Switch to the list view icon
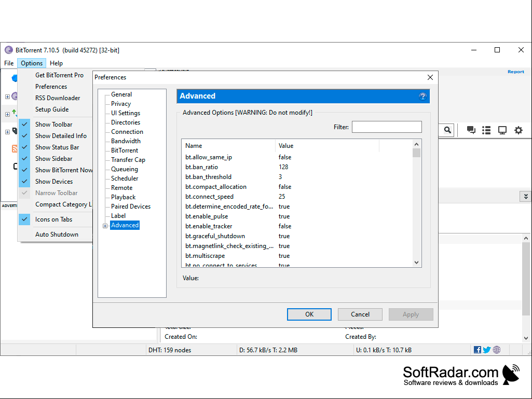 pyautogui.click(x=486, y=130)
